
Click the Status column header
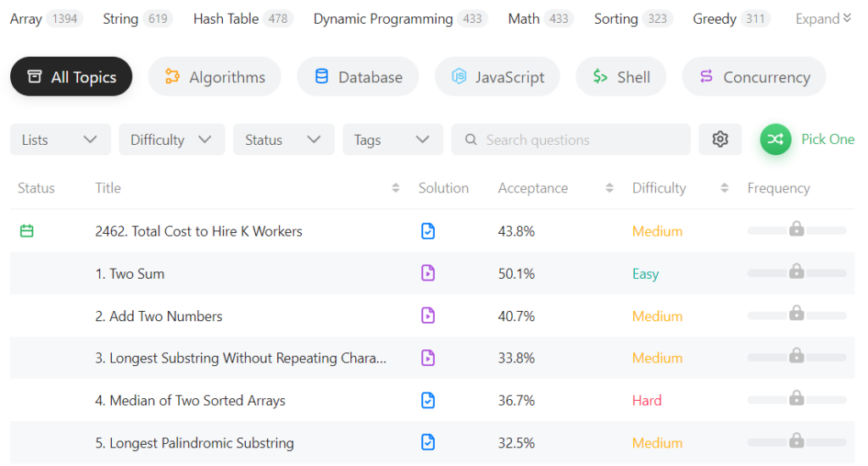36,188
